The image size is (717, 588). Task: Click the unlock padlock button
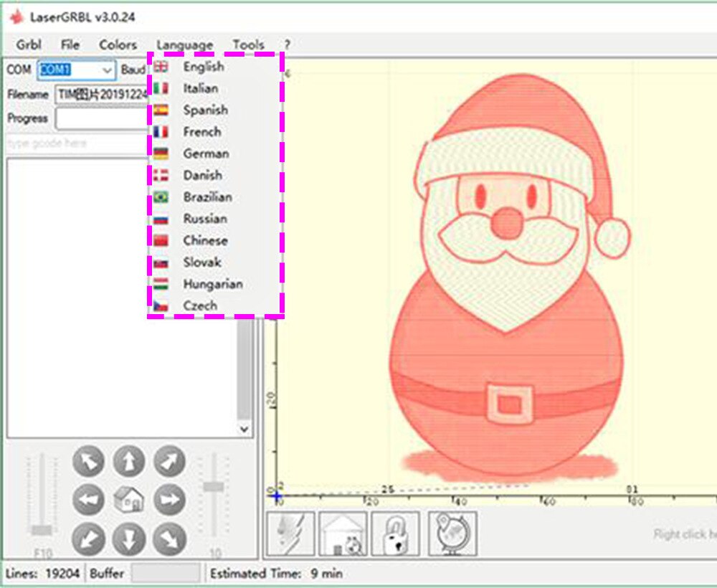(x=396, y=534)
